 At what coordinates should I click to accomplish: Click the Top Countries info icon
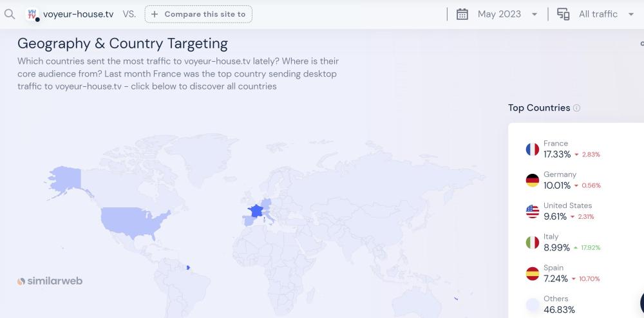click(x=576, y=108)
